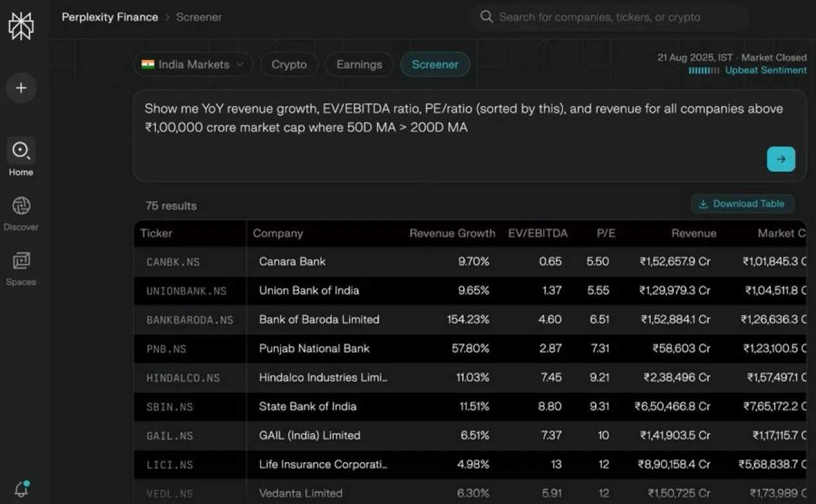Click the India flag icon
The width and height of the screenshot is (816, 504).
148,64
